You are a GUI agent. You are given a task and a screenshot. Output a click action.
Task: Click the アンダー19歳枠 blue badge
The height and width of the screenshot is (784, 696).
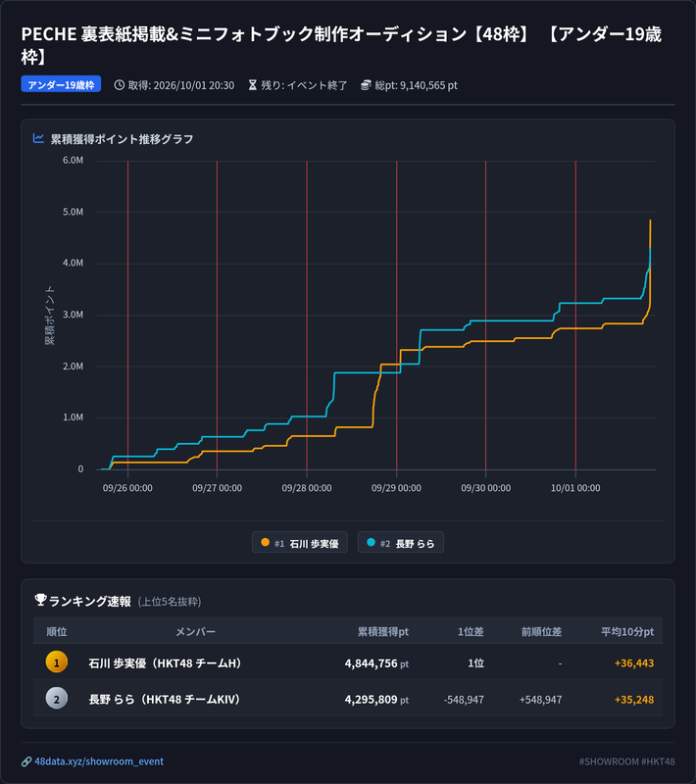[x=61, y=84]
